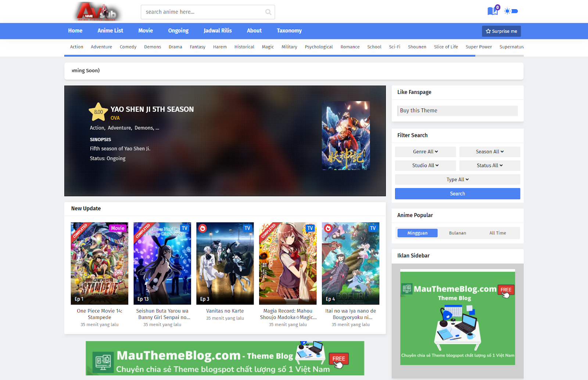Click the Psychological genre link
Image resolution: width=588 pixels, height=380 pixels.
click(x=319, y=47)
